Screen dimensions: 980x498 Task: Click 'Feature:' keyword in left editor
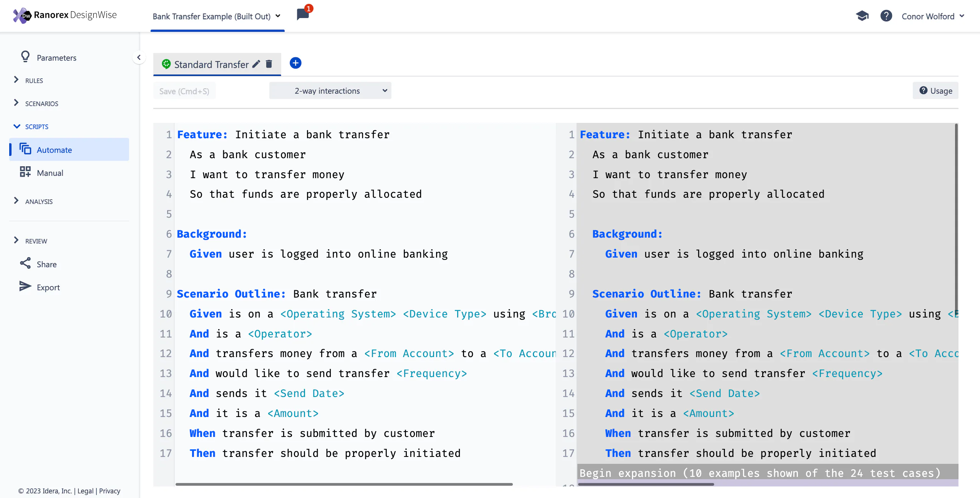tap(202, 134)
